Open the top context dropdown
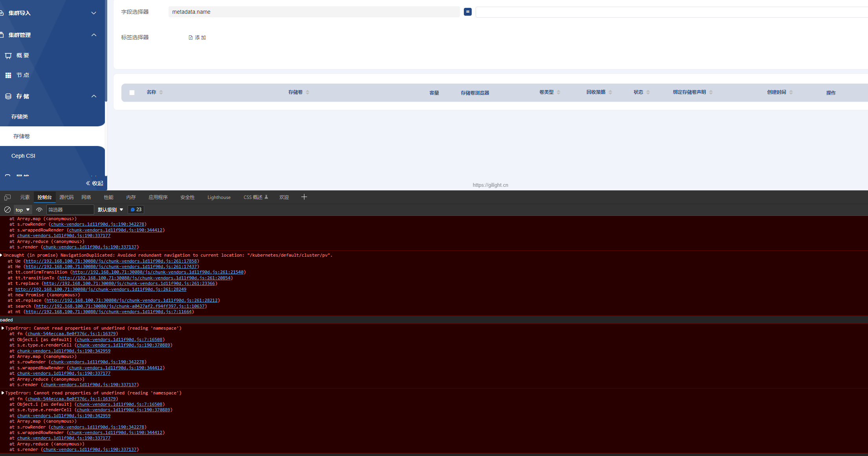The width and height of the screenshot is (868, 456). [22, 210]
